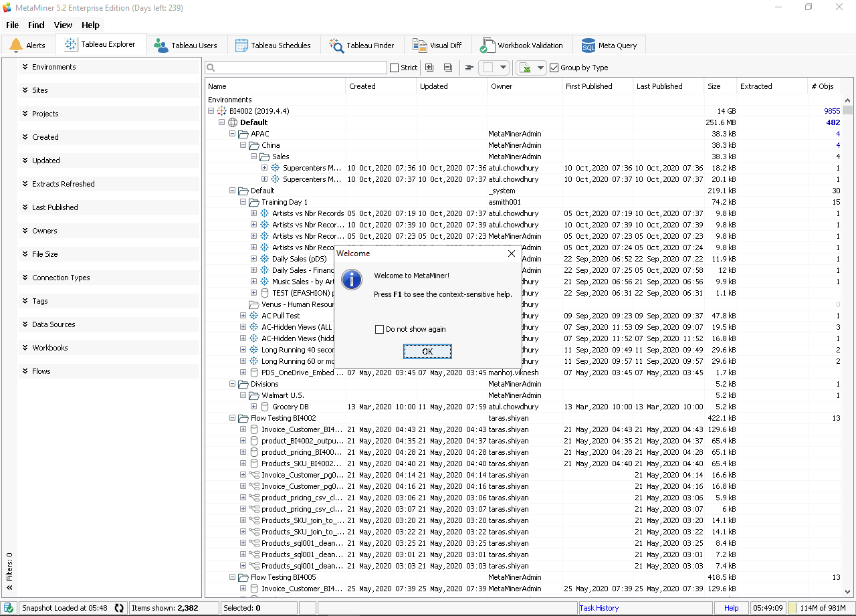Switch to the Workbook Validation tab

click(x=522, y=45)
